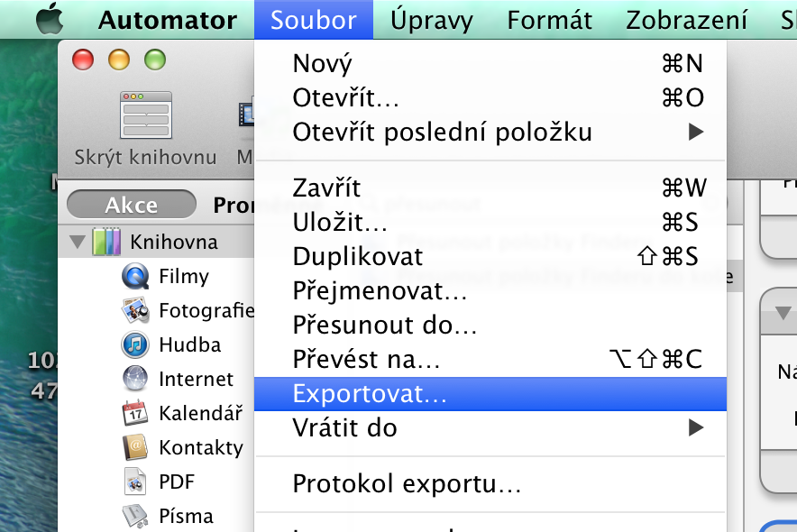Select the Písma library icon

coord(135,516)
